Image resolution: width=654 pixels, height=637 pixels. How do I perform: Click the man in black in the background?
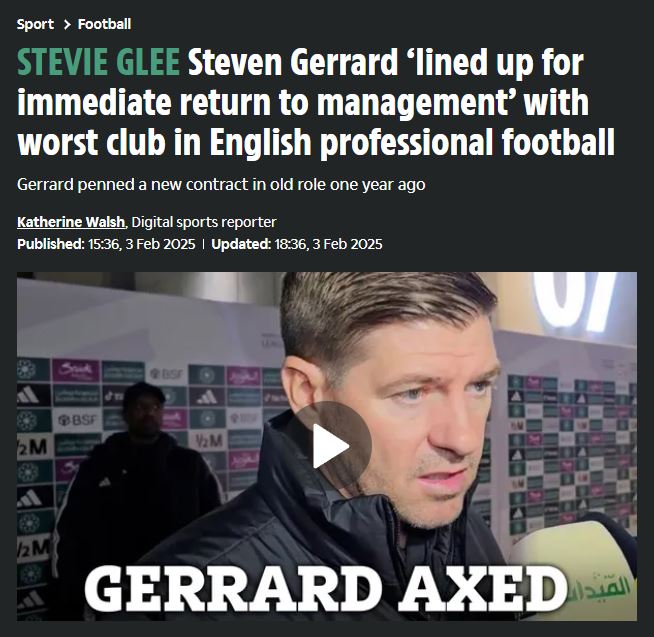pyautogui.click(x=138, y=480)
